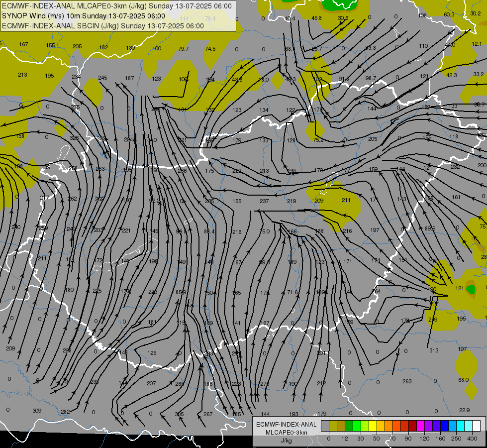Click the map value 305
The width and height of the screenshot is (487, 448).
coord(179,414)
